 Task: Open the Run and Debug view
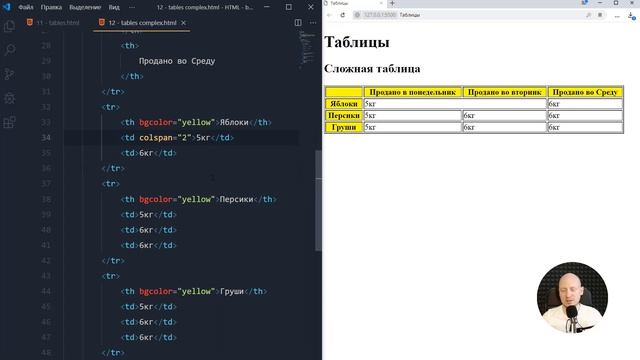[9, 98]
